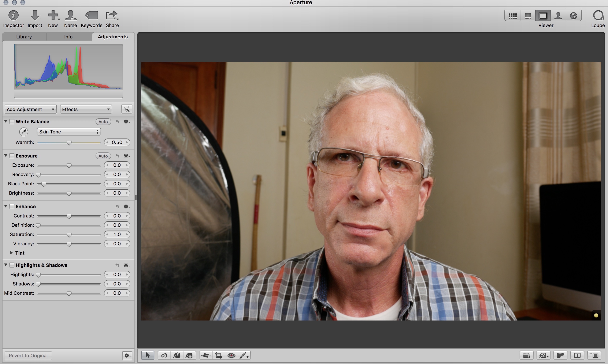Select the Adjustments tab
This screenshot has width=608, height=364.
click(113, 37)
